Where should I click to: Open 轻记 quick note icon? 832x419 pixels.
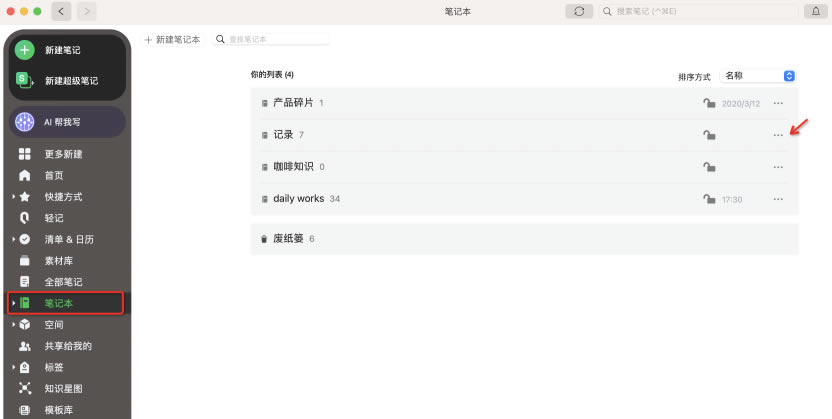click(24, 218)
